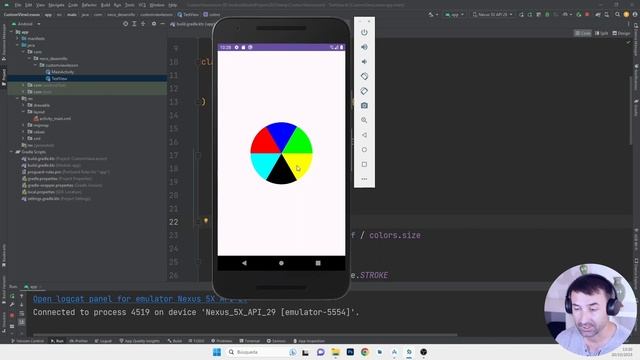The height and width of the screenshot is (360, 640).
Task: Click the emulator toolbar home circle icon
Action: [364, 150]
